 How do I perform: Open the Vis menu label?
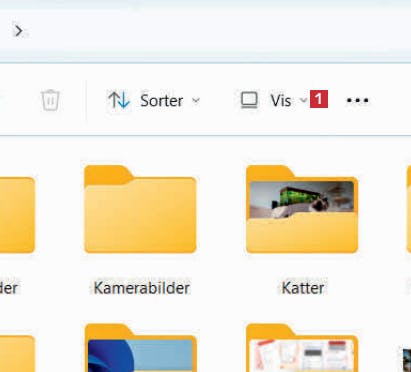tap(281, 101)
